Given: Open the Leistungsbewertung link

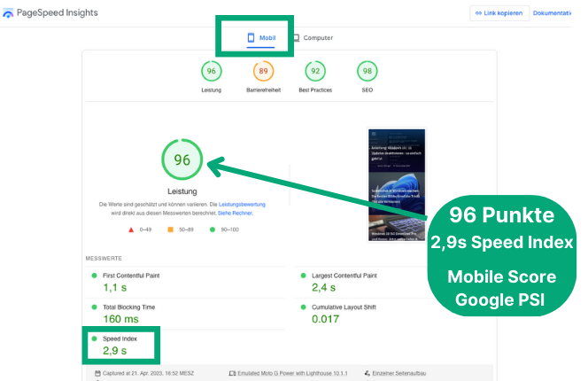Looking at the screenshot, I should pyautogui.click(x=242, y=205).
